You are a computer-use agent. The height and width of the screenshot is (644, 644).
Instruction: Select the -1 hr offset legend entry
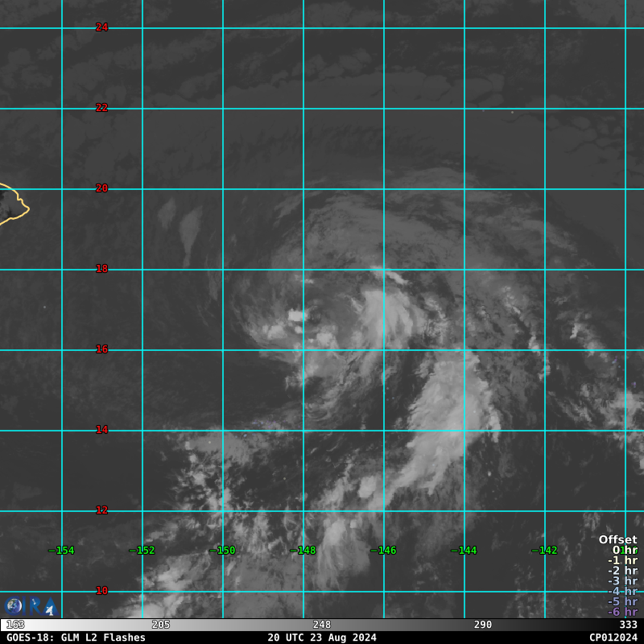622,561
